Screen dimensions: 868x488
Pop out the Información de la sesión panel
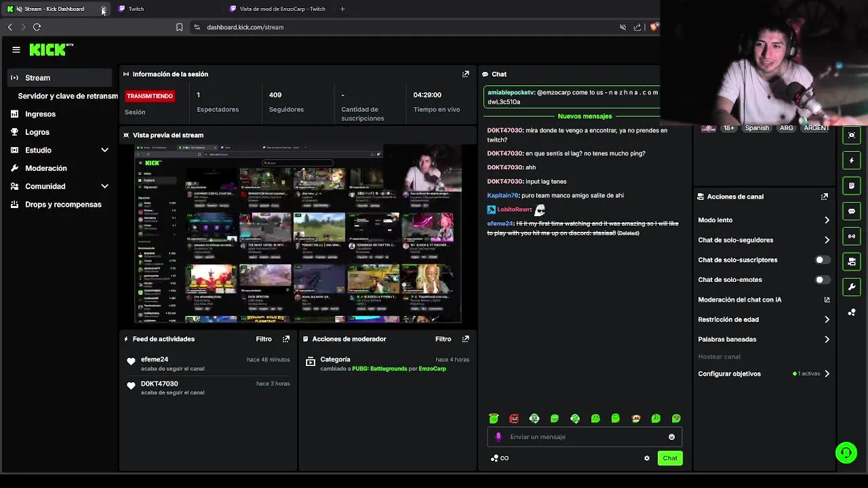(x=465, y=74)
